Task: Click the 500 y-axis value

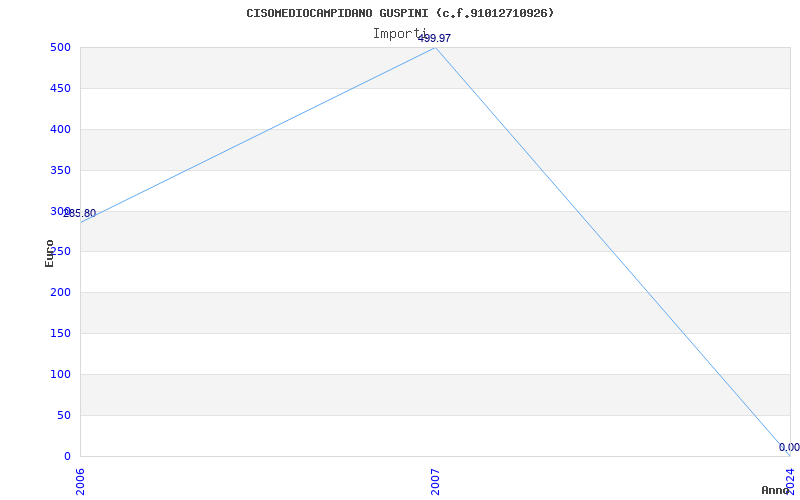Action: tap(60, 47)
